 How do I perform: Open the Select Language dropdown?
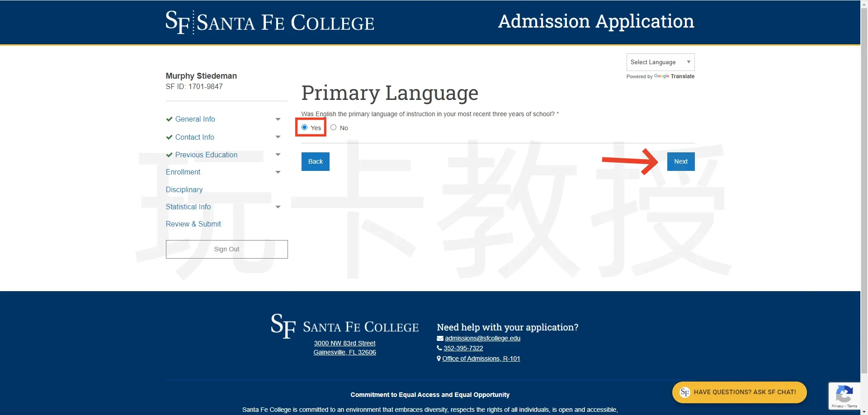point(660,62)
